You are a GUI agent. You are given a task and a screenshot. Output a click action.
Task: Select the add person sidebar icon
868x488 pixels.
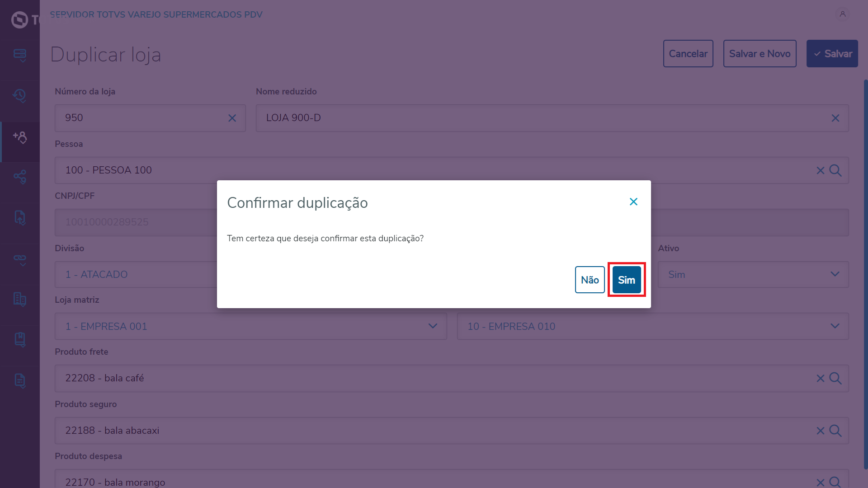[20, 137]
